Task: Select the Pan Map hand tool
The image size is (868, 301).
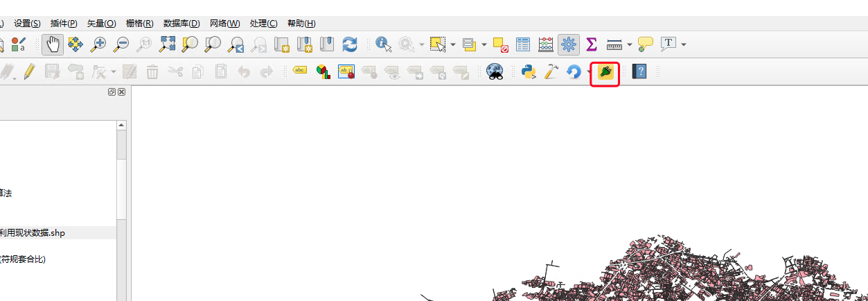Action: click(53, 44)
